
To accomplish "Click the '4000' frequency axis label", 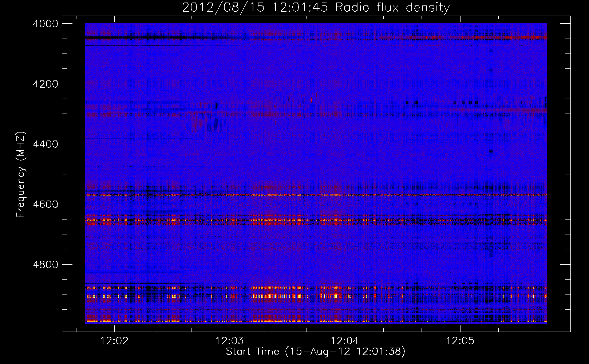I will click(x=46, y=24).
